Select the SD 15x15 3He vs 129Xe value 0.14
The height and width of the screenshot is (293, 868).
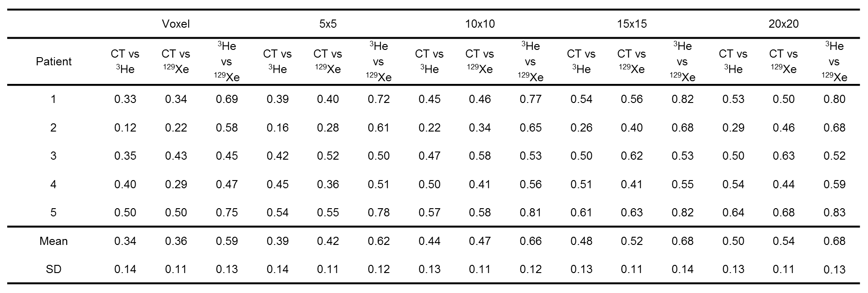coord(683,269)
